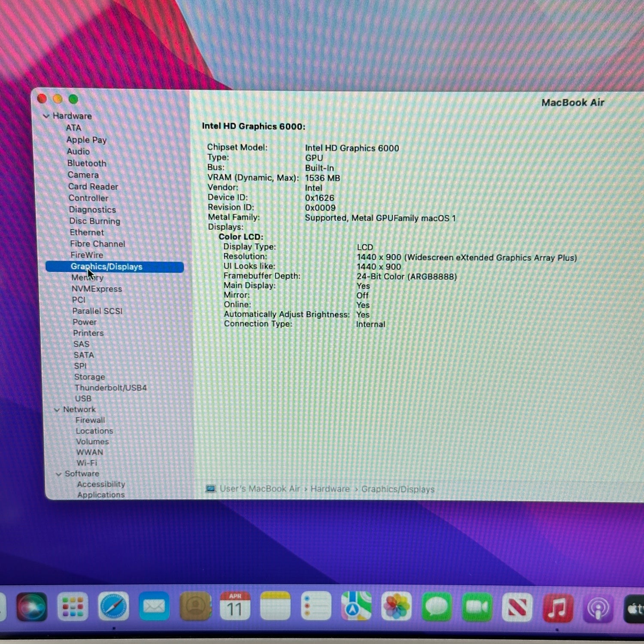Open Launchpad in the Dock
This screenshot has width=644, height=644.
click(73, 607)
